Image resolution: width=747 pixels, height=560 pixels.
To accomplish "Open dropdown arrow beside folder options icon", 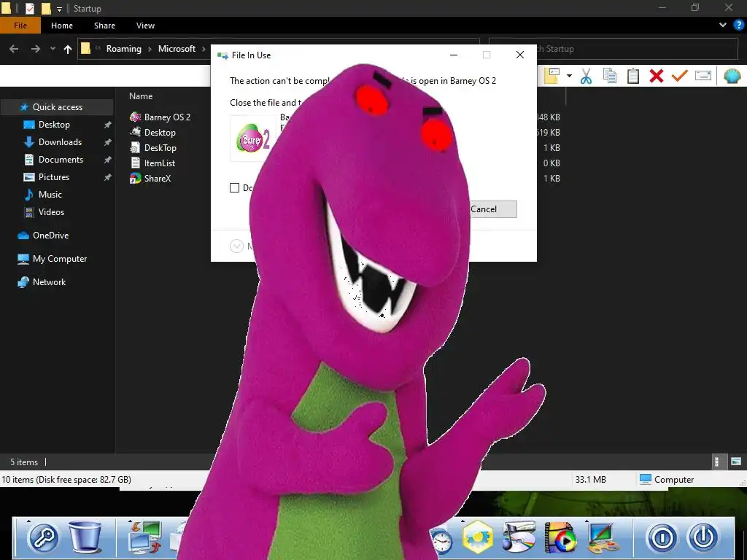I will tap(569, 76).
